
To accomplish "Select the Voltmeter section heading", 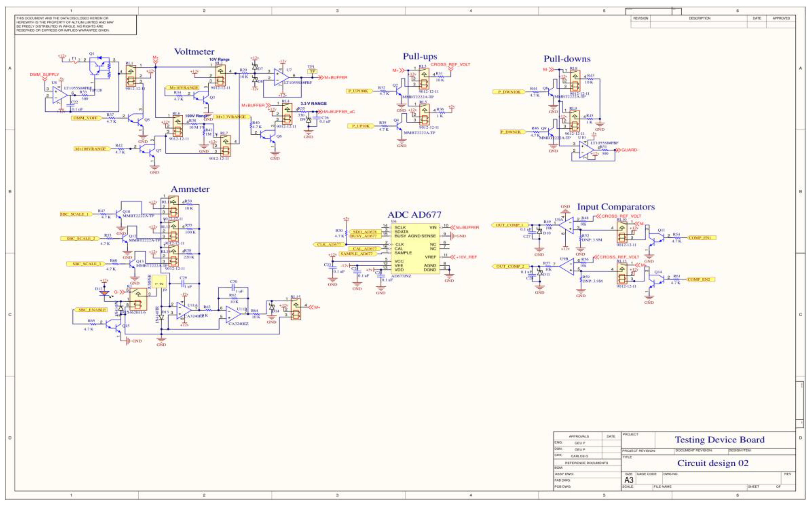I will coord(194,52).
